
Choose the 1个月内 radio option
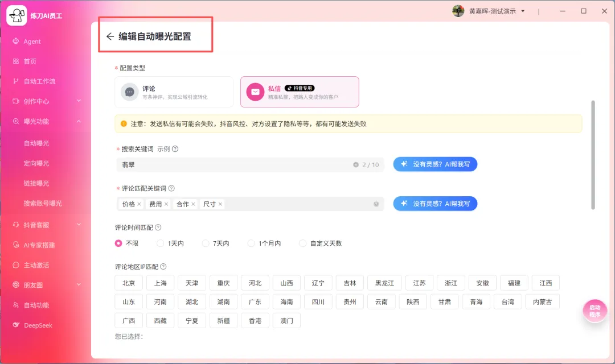click(x=251, y=243)
